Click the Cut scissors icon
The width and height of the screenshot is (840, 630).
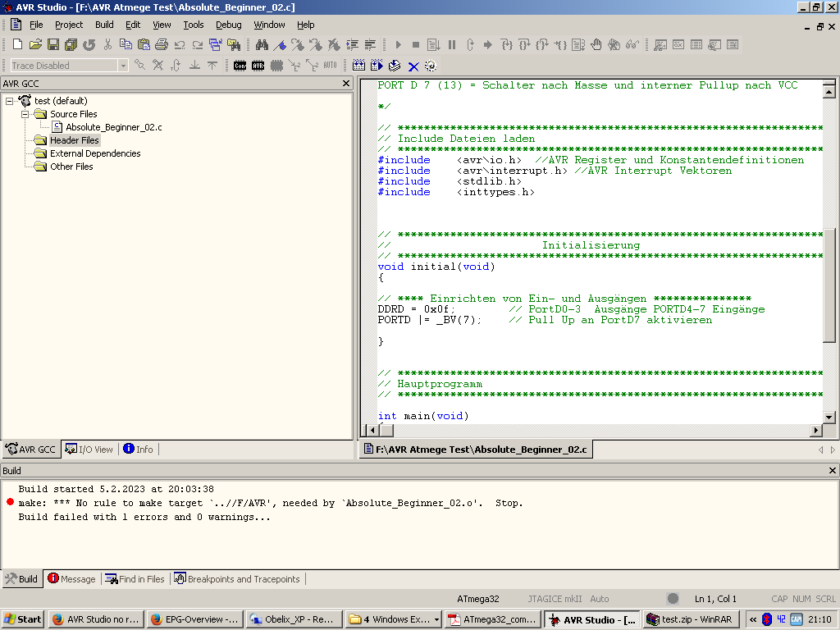(107, 44)
